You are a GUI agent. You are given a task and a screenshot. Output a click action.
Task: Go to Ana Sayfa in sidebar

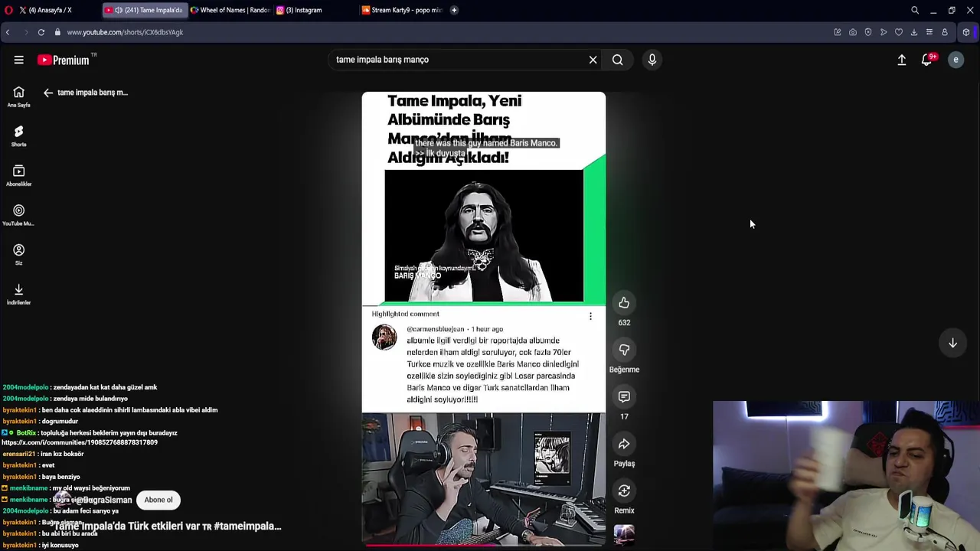[18, 96]
